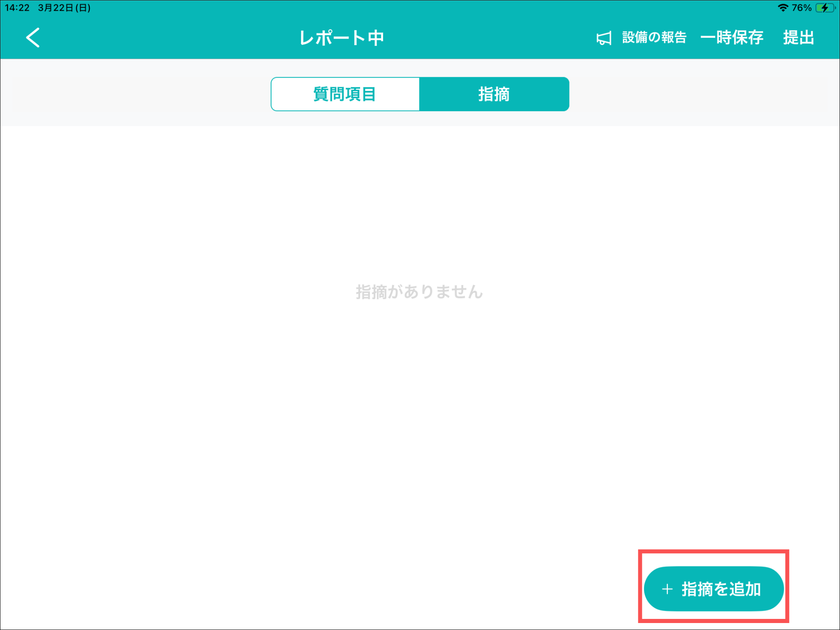Submit the report with 提出
The width and height of the screenshot is (840, 630).
point(798,38)
